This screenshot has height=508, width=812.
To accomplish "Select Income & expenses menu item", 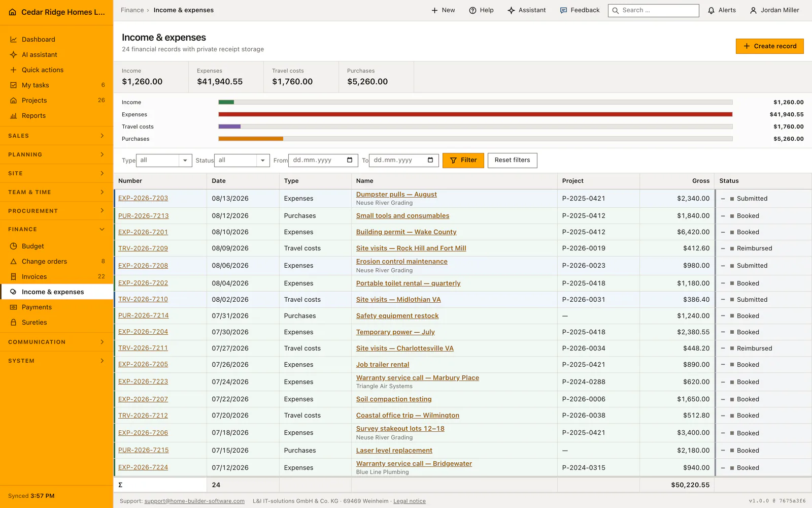I will coord(56,292).
